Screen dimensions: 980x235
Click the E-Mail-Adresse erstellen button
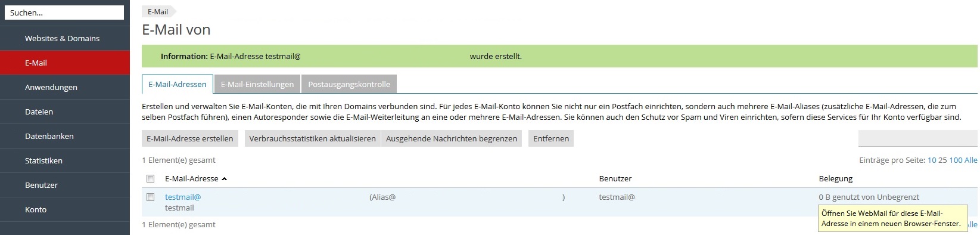pyautogui.click(x=190, y=138)
